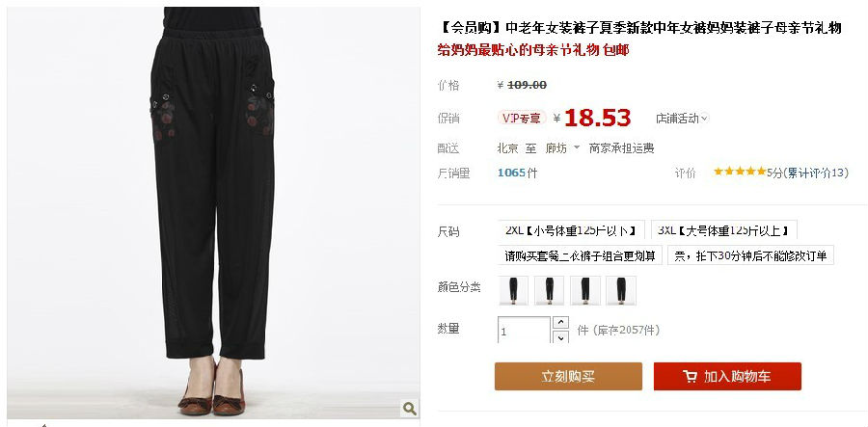Click the shopping cart icon on red button

pos(690,377)
